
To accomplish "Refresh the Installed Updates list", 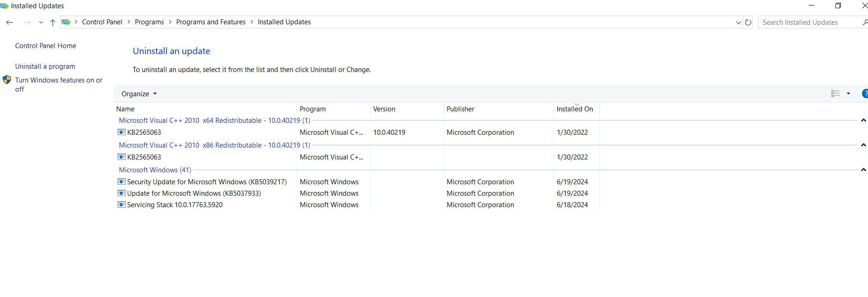I will point(748,22).
